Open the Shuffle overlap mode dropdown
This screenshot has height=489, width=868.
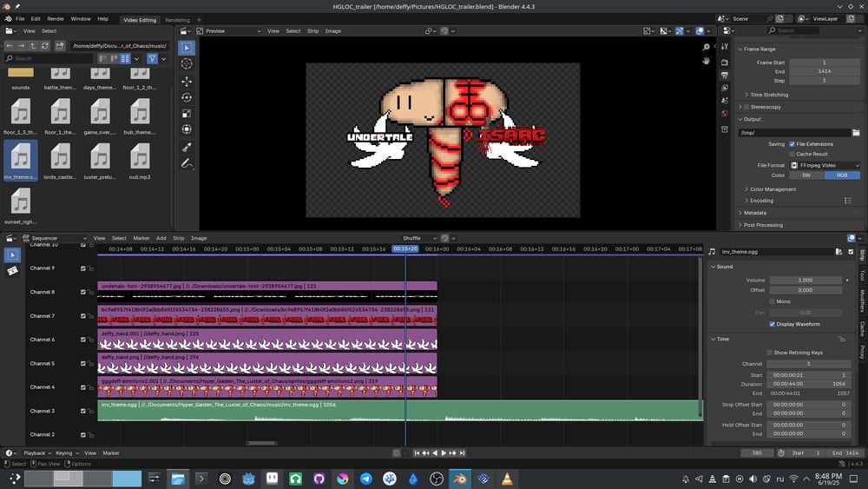pyautogui.click(x=419, y=238)
